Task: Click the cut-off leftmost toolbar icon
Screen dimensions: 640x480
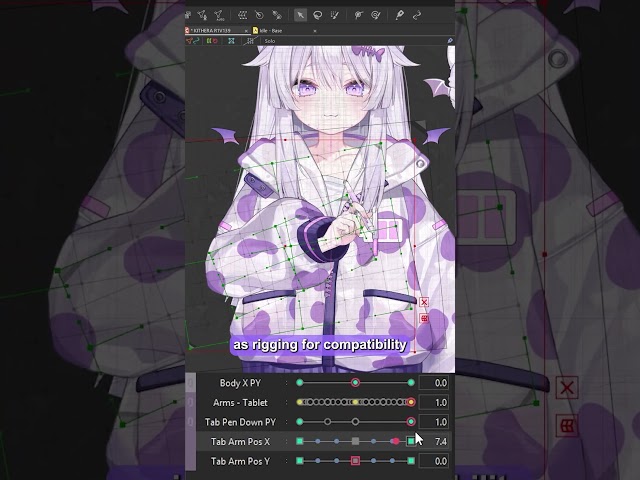Action: point(188,16)
